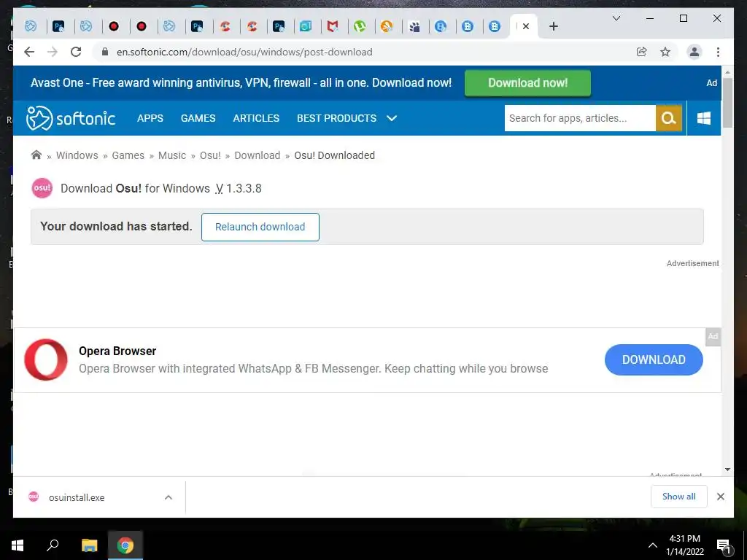The height and width of the screenshot is (560, 747).
Task: Open the Windows breadcrumb link
Action: click(x=77, y=155)
